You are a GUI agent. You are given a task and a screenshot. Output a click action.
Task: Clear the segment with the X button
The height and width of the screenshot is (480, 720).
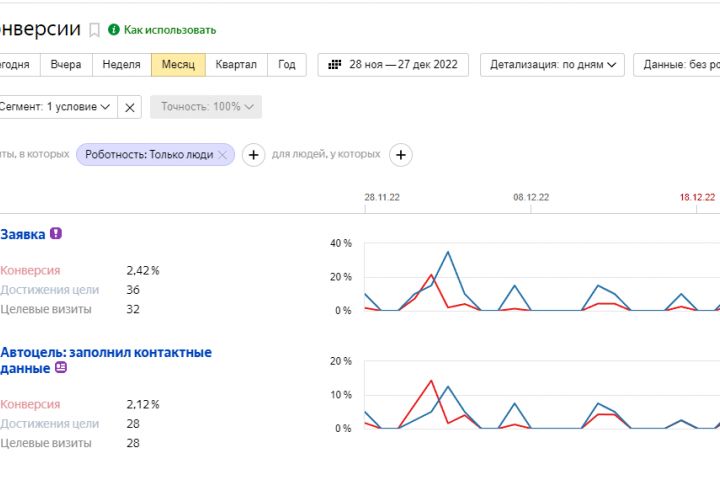(x=130, y=106)
